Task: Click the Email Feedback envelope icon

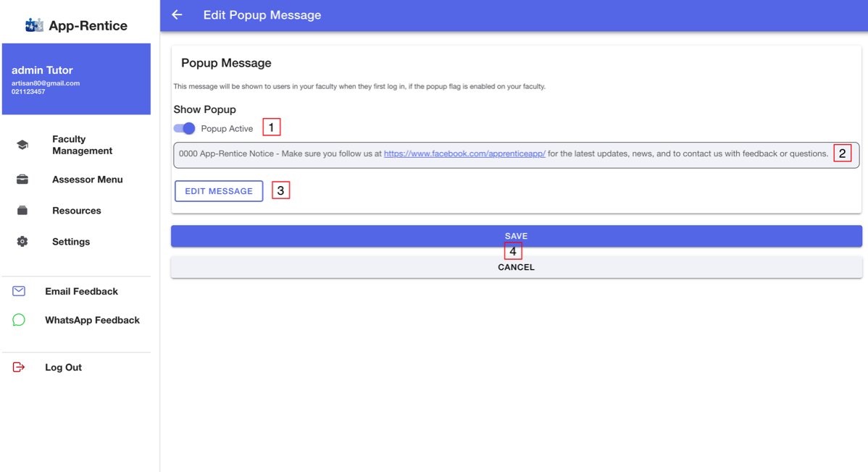Action: pos(19,291)
